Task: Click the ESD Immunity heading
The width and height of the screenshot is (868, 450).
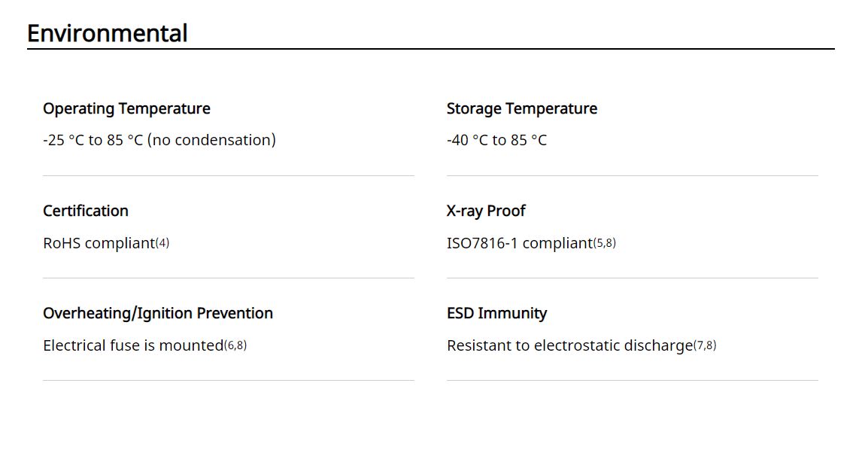Action: pos(496,313)
